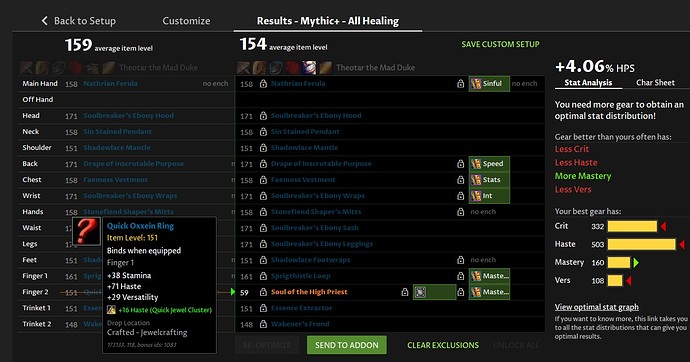Click the Stats enchant icon on Faemoss Vestment
The height and width of the screenshot is (362, 690).
(476, 179)
